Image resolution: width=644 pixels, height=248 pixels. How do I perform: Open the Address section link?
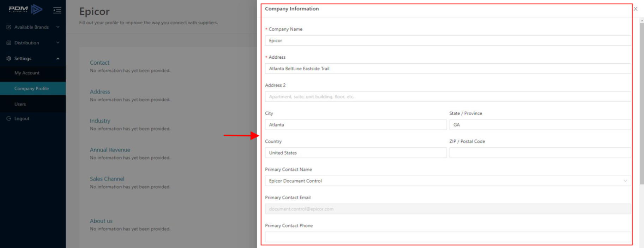click(100, 91)
